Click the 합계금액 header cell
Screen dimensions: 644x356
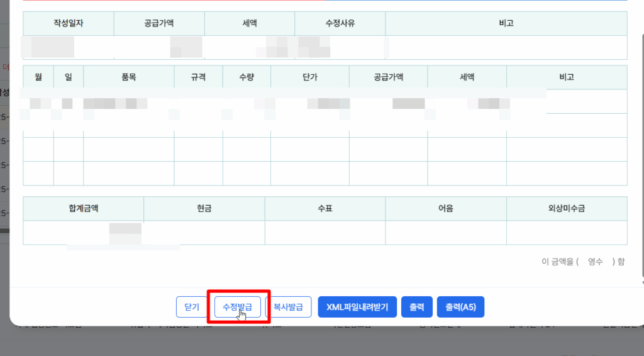click(x=84, y=208)
